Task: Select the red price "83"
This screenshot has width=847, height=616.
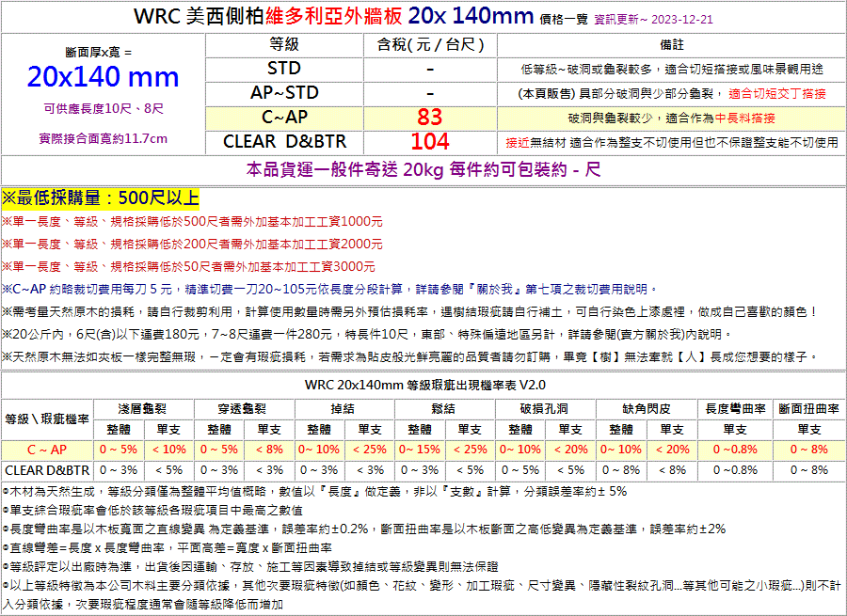Action: coord(430,118)
